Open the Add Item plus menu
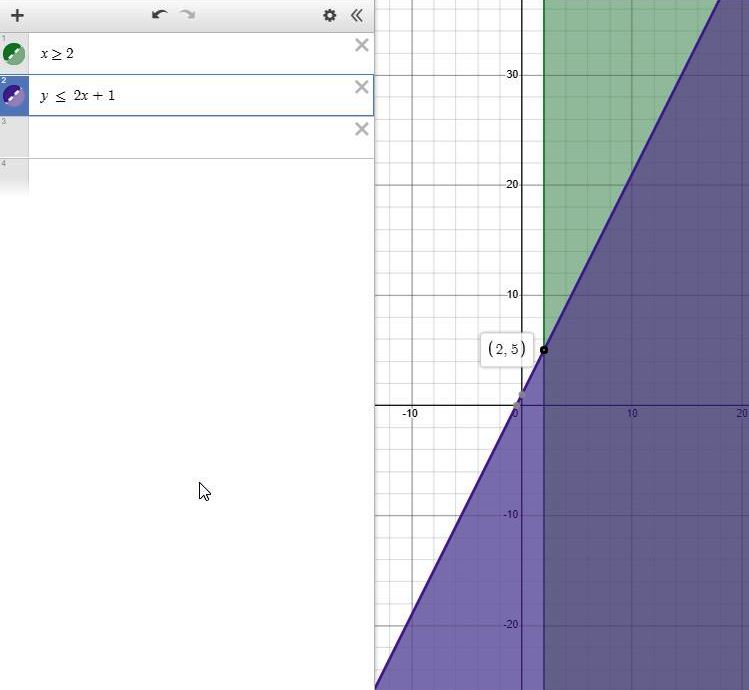Image resolution: width=749 pixels, height=690 pixels. [17, 15]
